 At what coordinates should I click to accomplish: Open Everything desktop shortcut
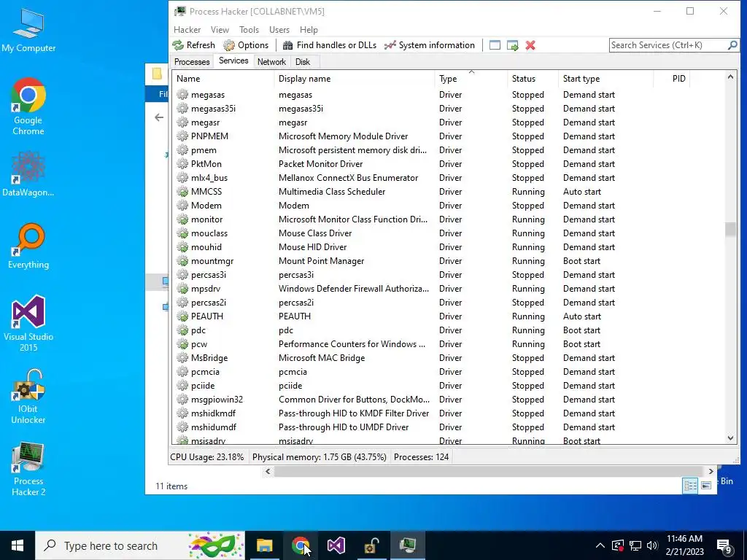click(28, 246)
